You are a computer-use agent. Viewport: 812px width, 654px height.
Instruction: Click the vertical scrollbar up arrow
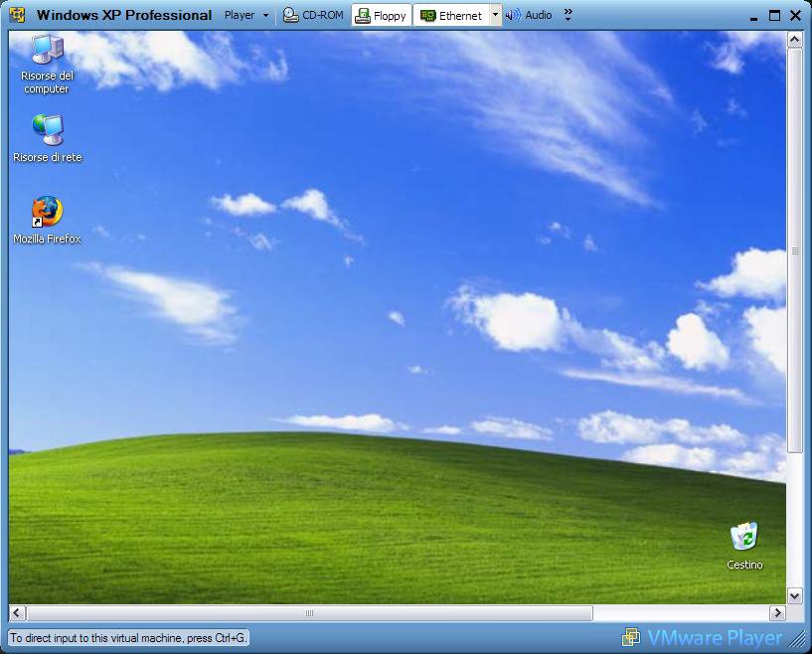pyautogui.click(x=795, y=40)
